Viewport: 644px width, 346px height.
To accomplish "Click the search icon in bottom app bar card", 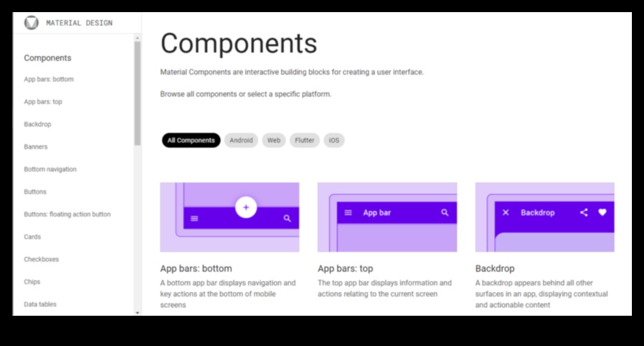I will click(287, 218).
